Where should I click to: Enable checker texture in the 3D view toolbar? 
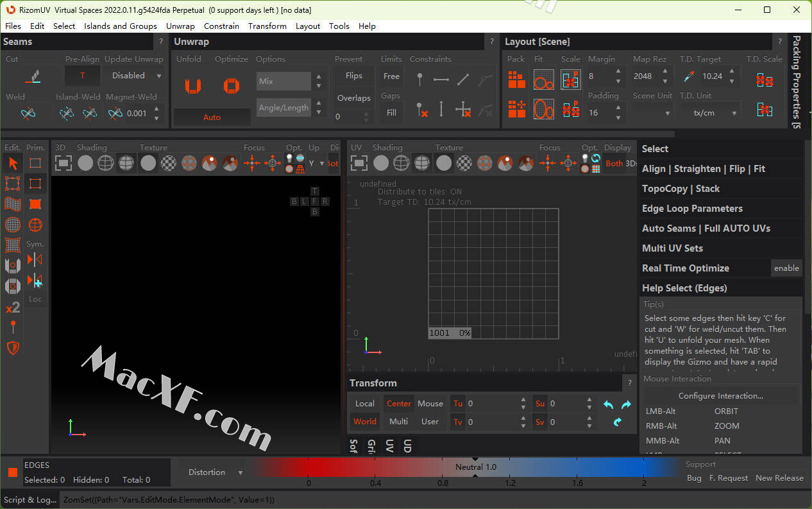click(x=169, y=163)
